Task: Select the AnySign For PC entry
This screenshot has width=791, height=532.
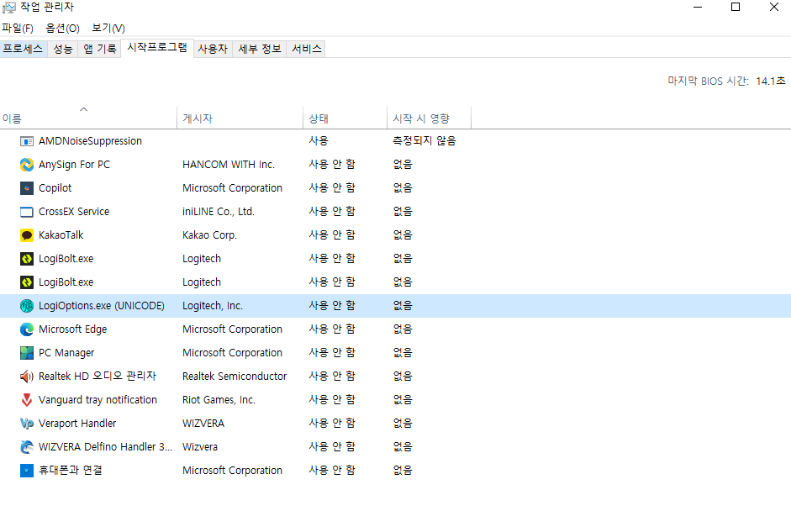Action: coord(74,165)
